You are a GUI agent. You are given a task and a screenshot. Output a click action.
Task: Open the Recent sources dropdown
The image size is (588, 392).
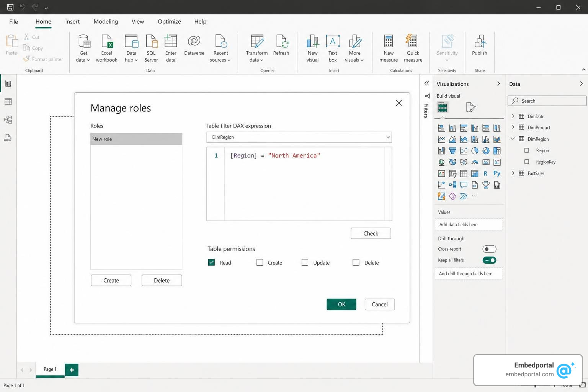pyautogui.click(x=220, y=48)
